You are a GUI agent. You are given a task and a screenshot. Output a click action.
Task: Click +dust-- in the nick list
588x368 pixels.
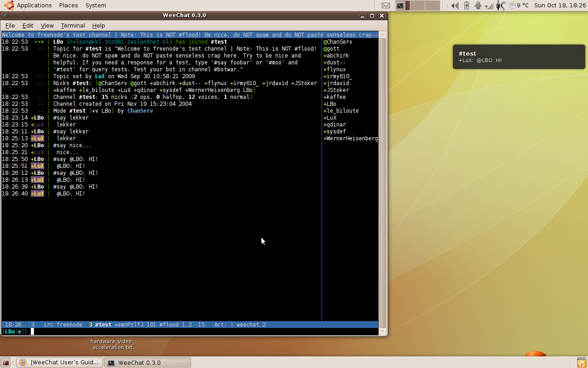pos(334,63)
